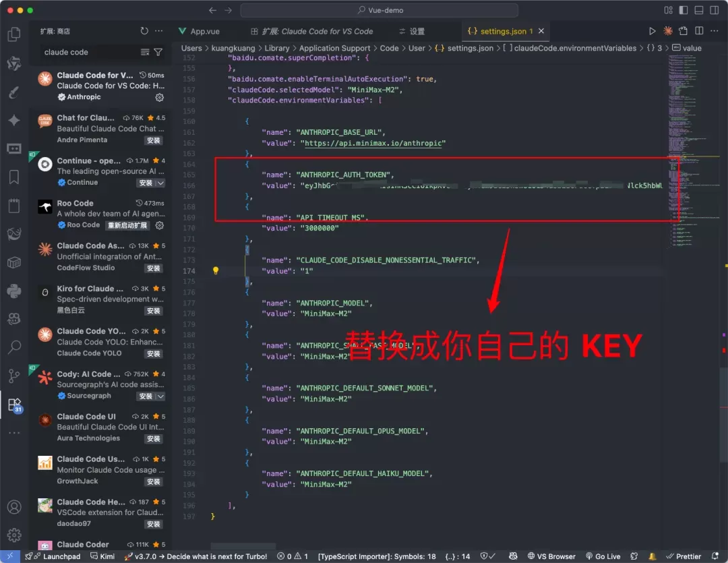Toggle the bottom panel layout button
728x563 pixels.
click(699, 10)
